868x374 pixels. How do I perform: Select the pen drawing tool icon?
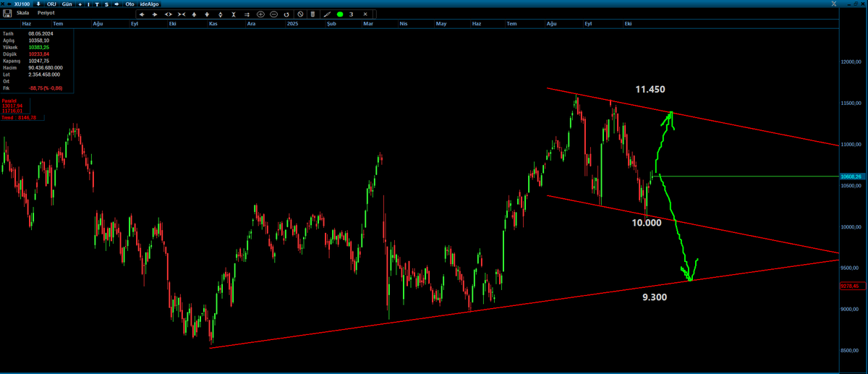tap(327, 14)
